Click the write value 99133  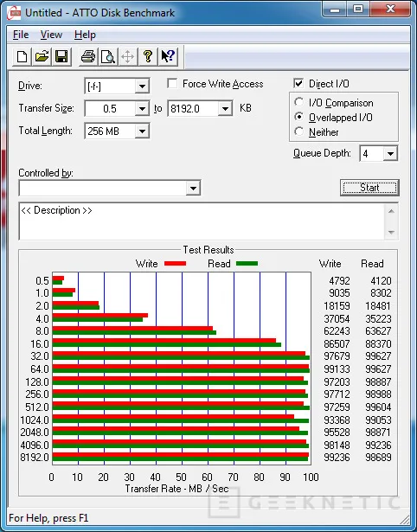tap(337, 369)
